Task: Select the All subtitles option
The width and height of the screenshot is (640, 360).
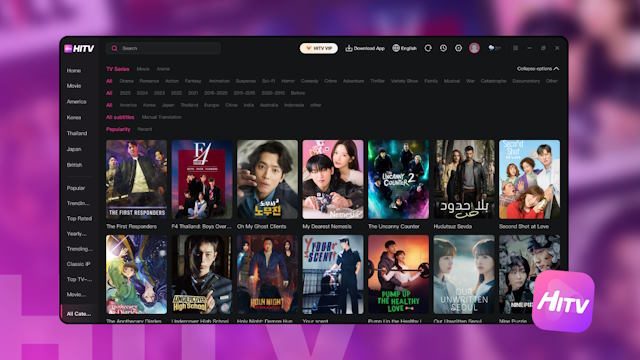Action: point(120,117)
